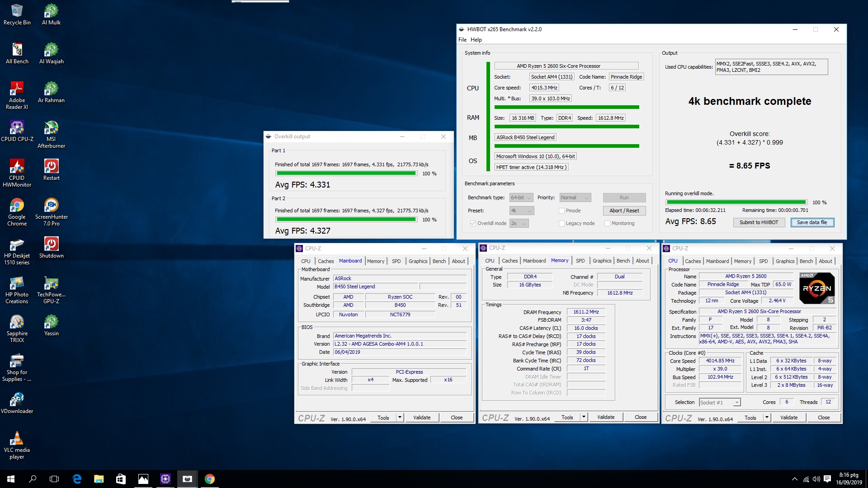This screenshot has height=488, width=868.
Task: Click the Part 1 progress bar
Action: point(346,174)
